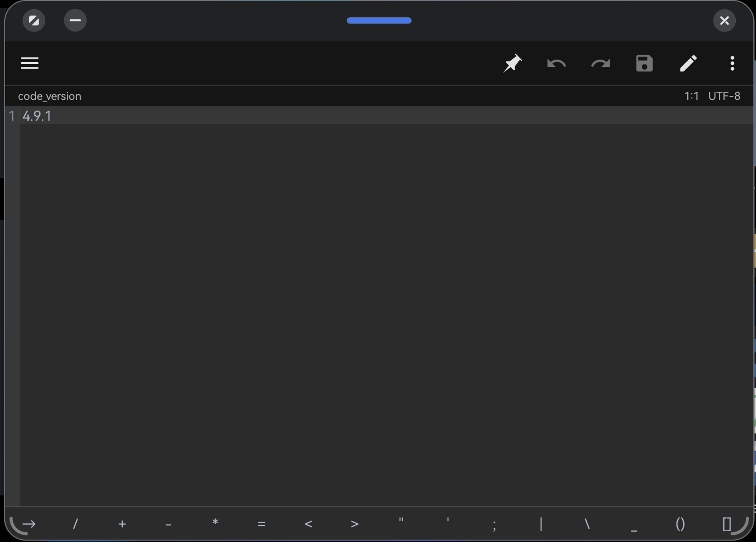Insert a pair of square brackets
This screenshot has height=542, width=756.
click(x=727, y=524)
